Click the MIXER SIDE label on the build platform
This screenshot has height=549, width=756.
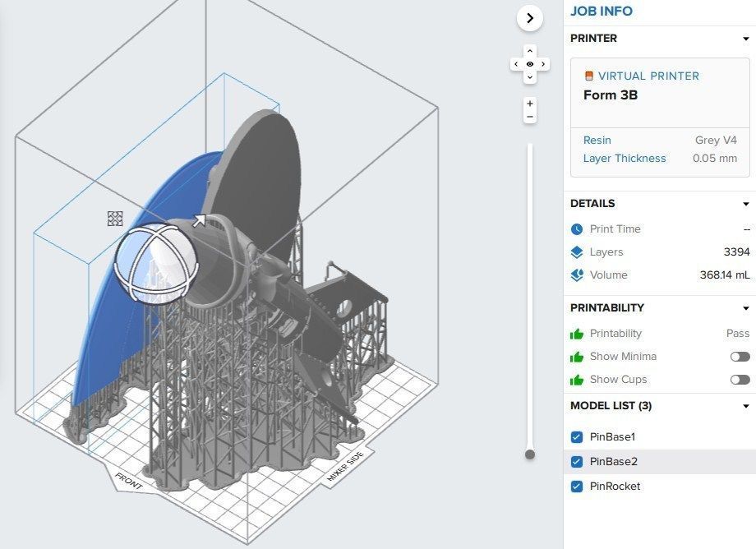point(343,467)
